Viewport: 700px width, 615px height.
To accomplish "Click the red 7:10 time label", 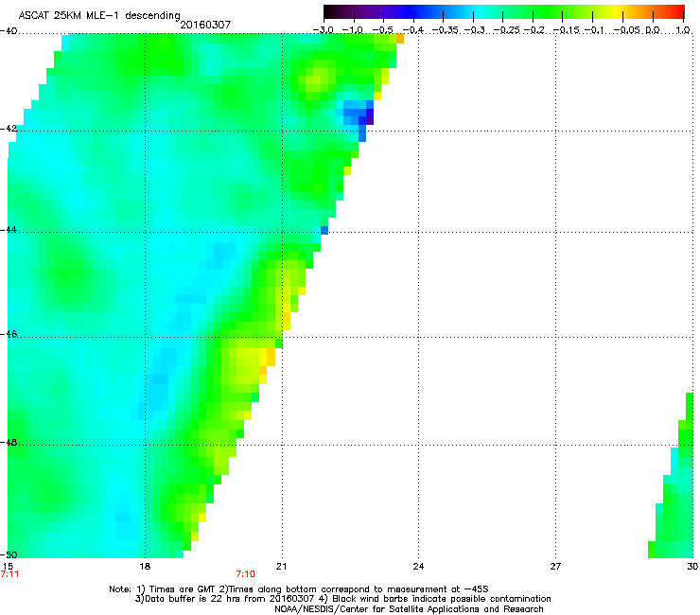I will coord(246,574).
